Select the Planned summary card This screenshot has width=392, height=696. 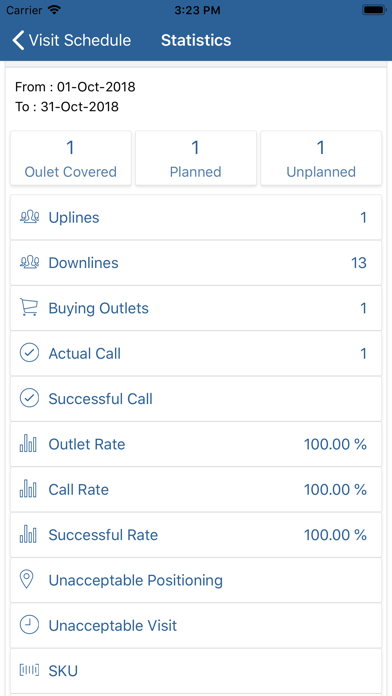196,158
